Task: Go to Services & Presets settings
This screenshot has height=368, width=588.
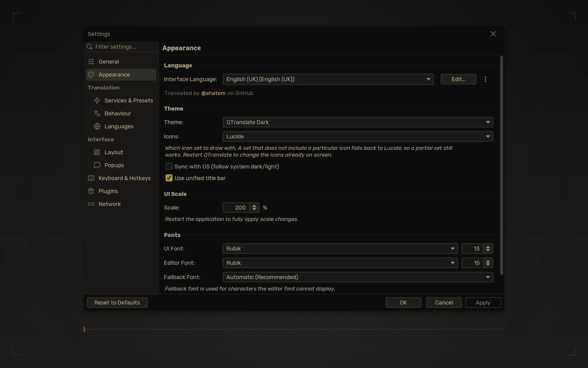Action: click(121, 100)
